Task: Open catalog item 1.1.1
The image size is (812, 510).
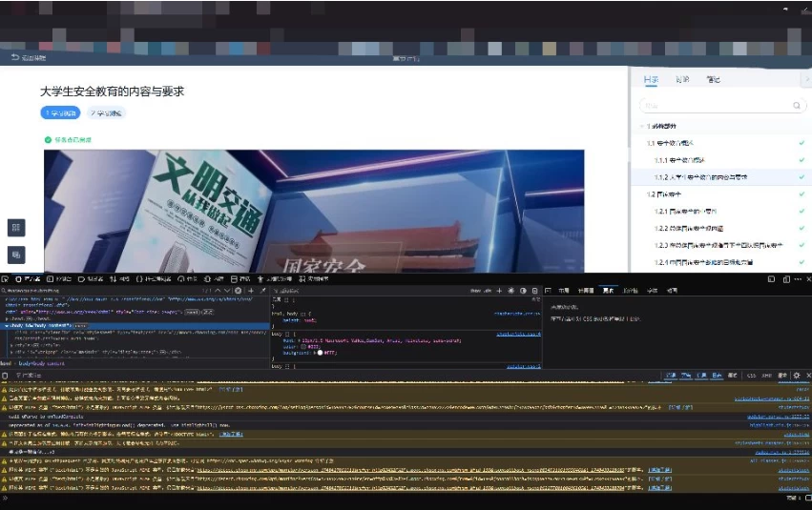Action: point(679,160)
